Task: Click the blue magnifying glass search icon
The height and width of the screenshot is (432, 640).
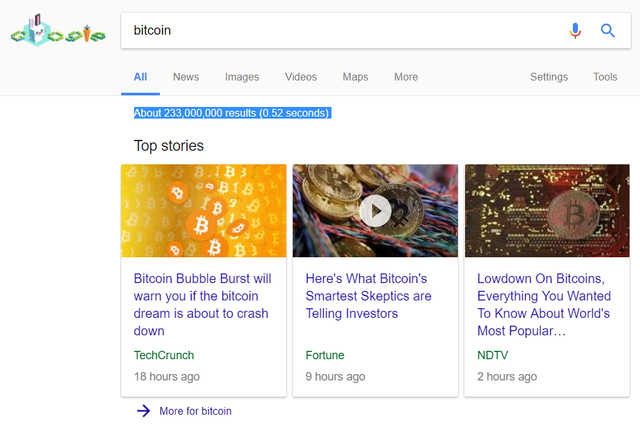Action: pyautogui.click(x=608, y=31)
